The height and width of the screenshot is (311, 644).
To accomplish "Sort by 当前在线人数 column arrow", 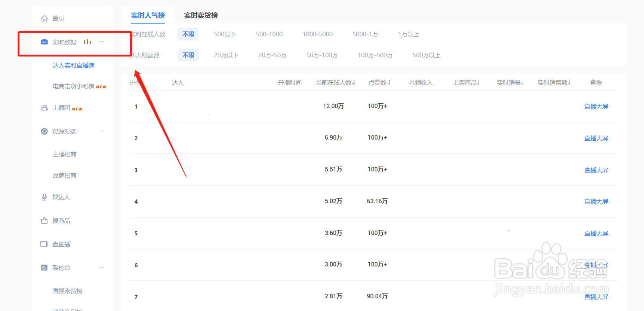I will (x=354, y=82).
